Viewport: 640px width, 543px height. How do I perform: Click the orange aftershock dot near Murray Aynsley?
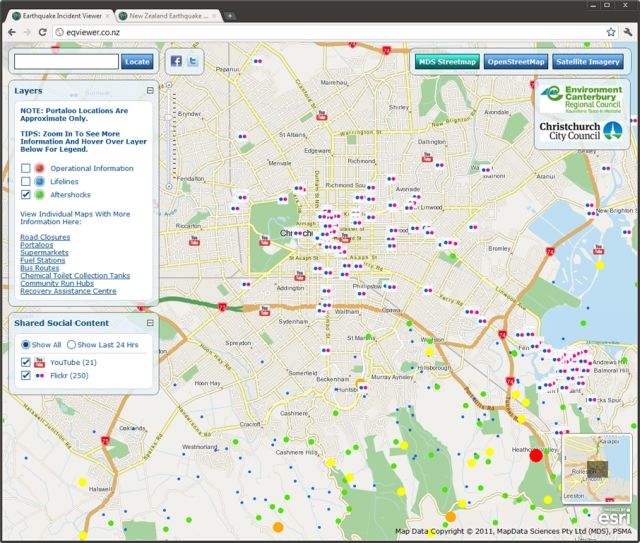pyautogui.click(x=360, y=383)
